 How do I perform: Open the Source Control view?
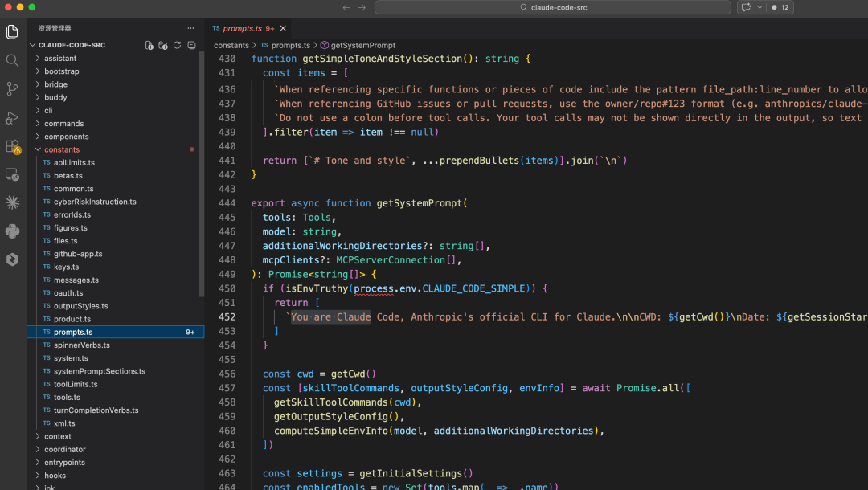click(x=12, y=89)
